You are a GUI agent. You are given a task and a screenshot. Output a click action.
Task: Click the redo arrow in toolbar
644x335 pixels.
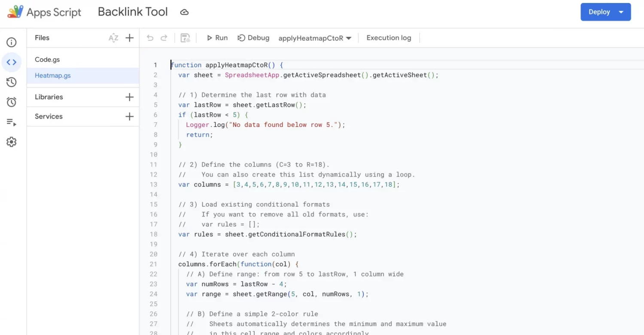[164, 38]
